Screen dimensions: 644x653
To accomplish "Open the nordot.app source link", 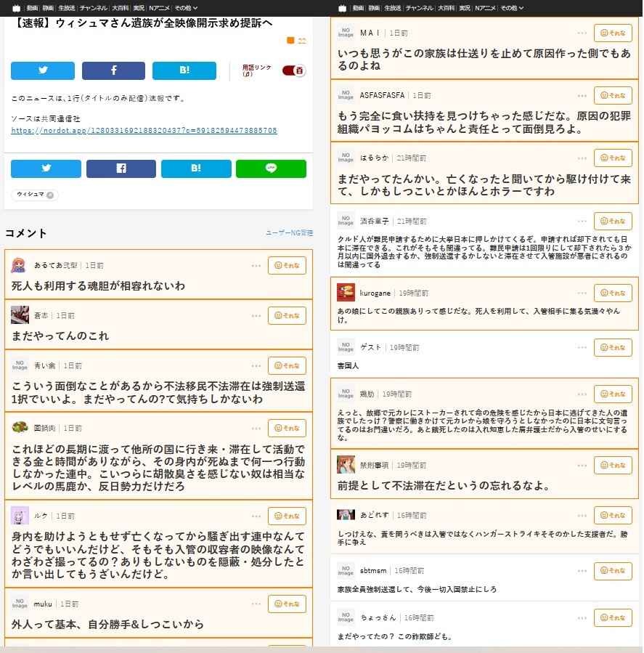I will coord(144,131).
